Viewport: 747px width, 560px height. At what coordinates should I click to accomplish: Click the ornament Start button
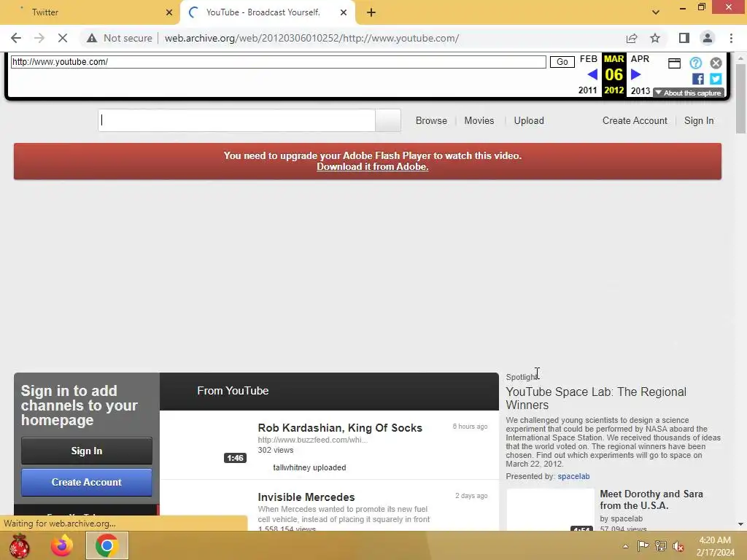coord(19,545)
